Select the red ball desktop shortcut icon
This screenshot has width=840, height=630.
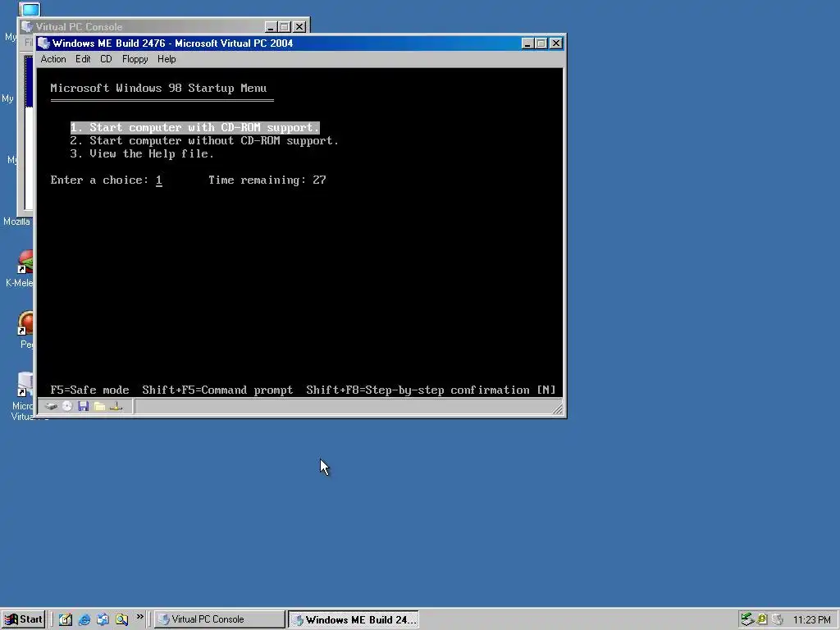(25, 323)
